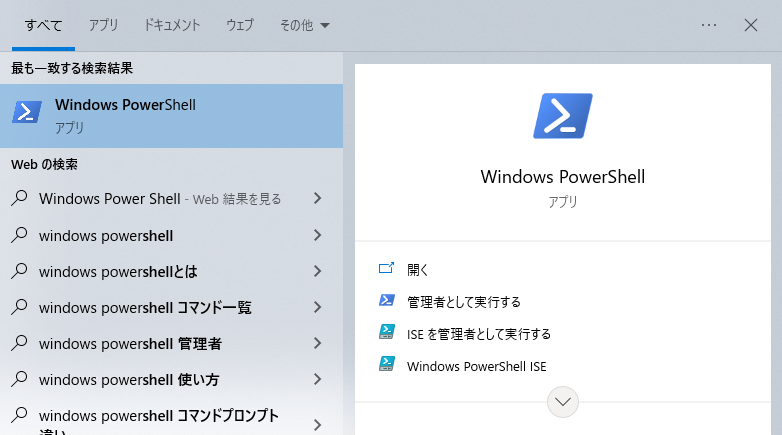Click search icon beside 'windows powershell' suggestion
This screenshot has height=435, width=782.
click(19, 235)
